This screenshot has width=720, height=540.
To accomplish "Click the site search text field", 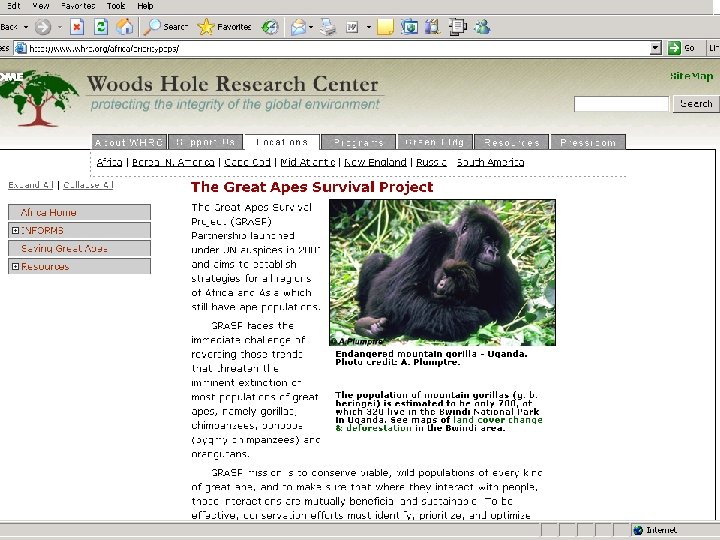I will click(620, 104).
